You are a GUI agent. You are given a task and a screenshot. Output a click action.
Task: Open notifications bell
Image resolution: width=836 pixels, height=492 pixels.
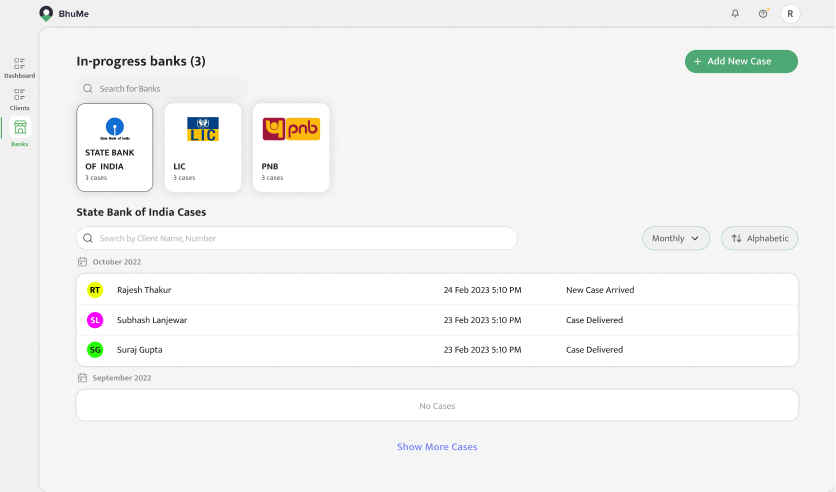coord(735,13)
